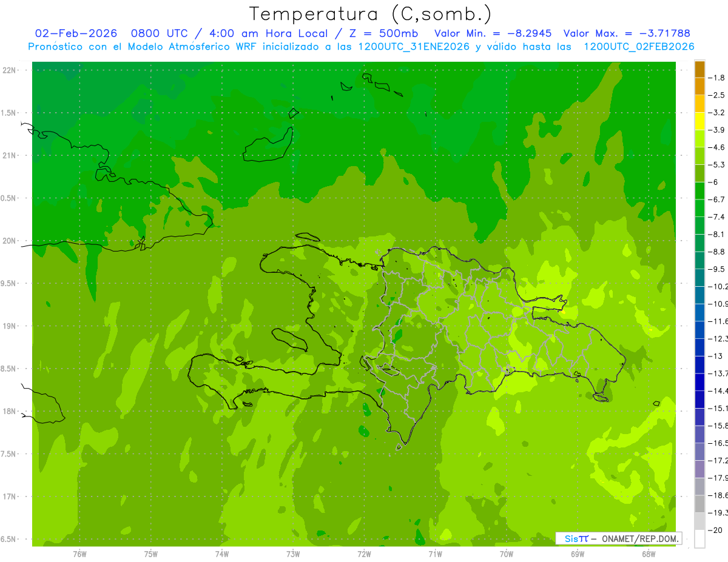The width and height of the screenshot is (728, 562).
Task: Pick the amber swatch between -2.5 and -3.2
Action: [x=699, y=104]
